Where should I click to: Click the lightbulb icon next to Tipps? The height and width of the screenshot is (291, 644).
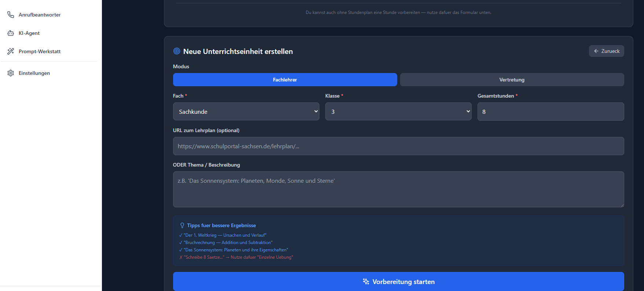[x=182, y=225]
